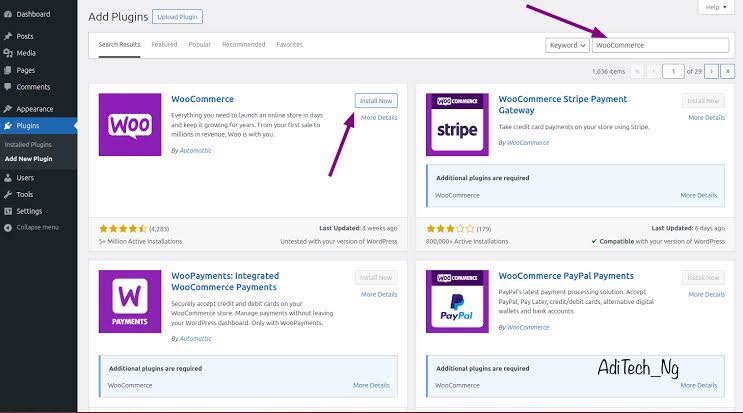This screenshot has width=743, height=413.
Task: Open More Details under WooPayments Install Now button
Action: (379, 294)
